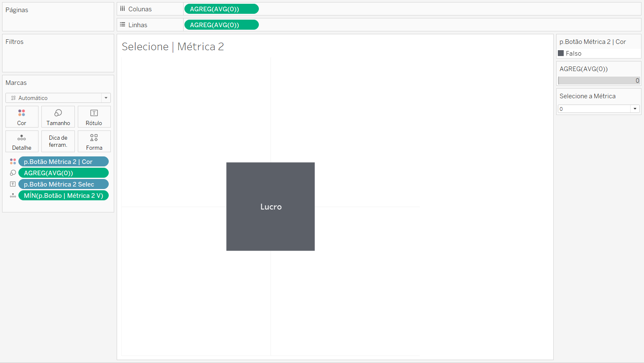The height and width of the screenshot is (363, 644).
Task: Click the Selecione a Métrica parameter title
Action: coord(588,96)
